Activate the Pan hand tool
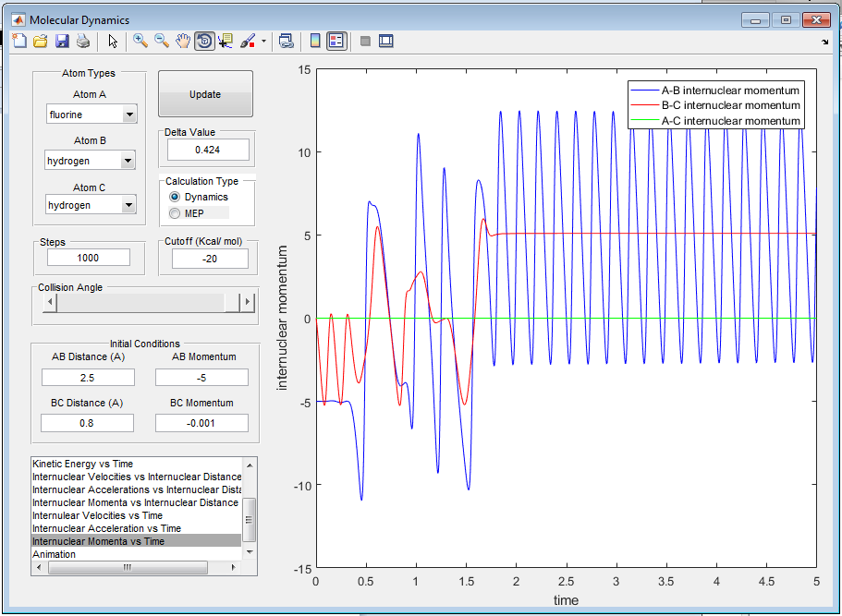This screenshot has width=842, height=616. (x=183, y=41)
